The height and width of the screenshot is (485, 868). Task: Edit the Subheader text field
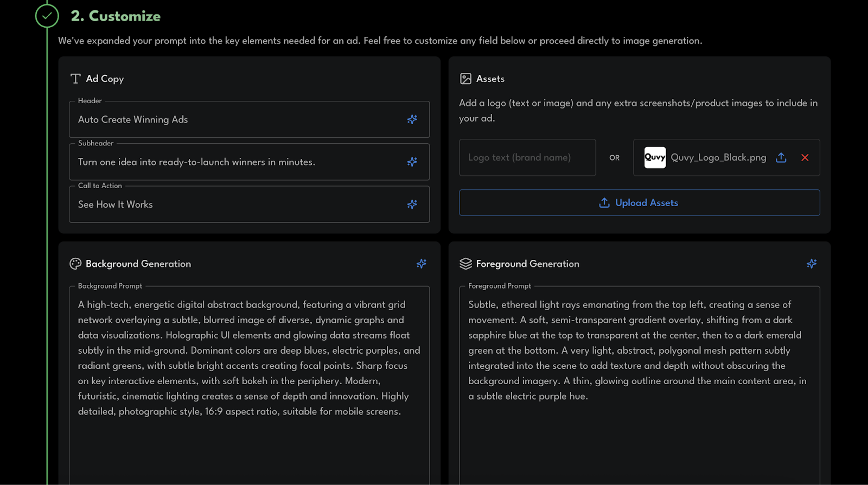(x=250, y=162)
